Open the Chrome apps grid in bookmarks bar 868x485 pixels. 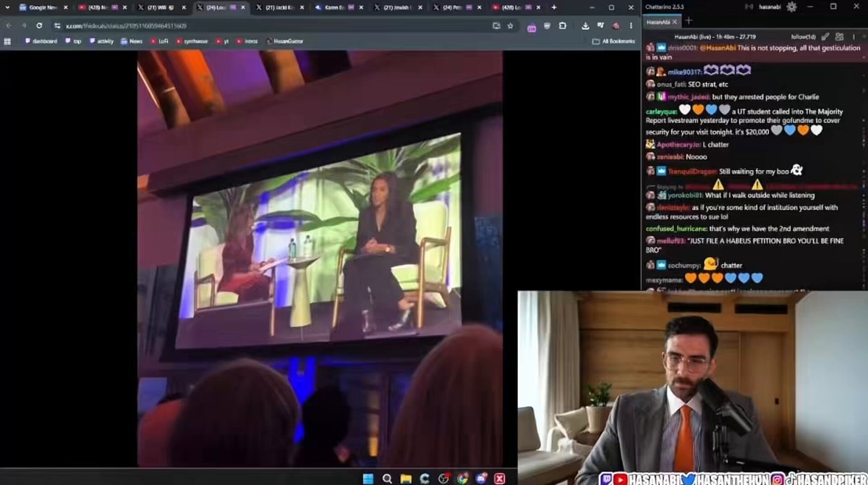[x=7, y=41]
